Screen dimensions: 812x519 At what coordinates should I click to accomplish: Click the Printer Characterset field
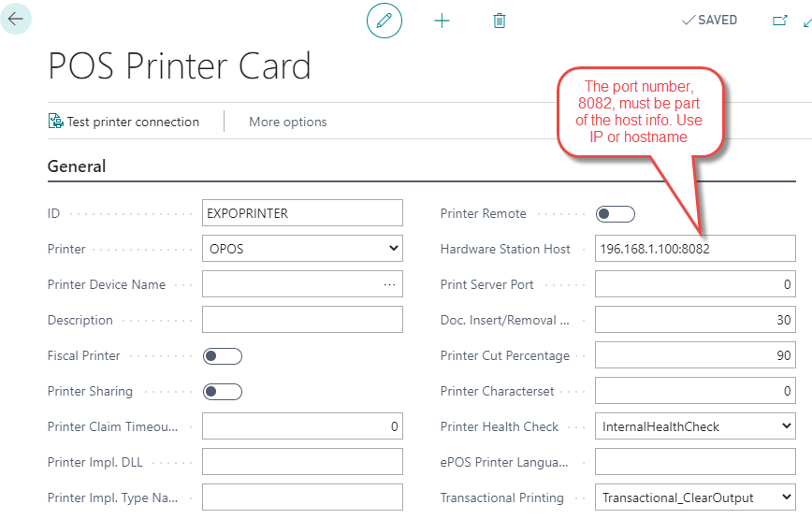tap(695, 391)
